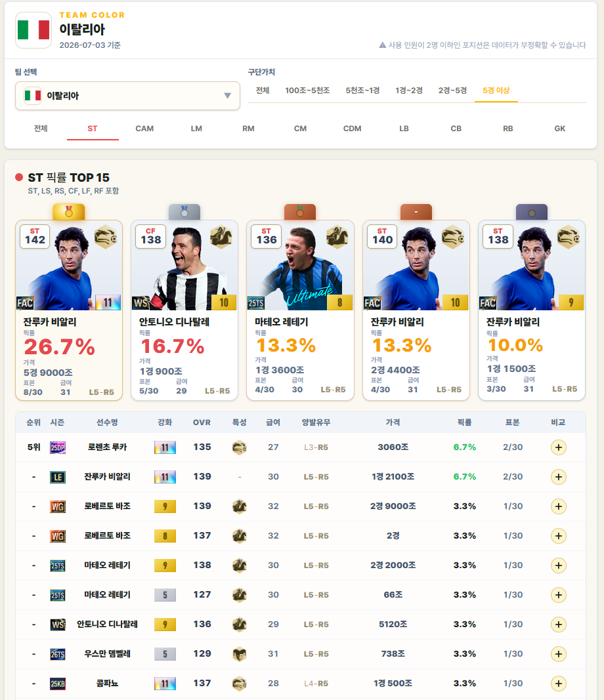Switch to the ST position tab
The height and width of the screenshot is (700, 604).
point(93,129)
